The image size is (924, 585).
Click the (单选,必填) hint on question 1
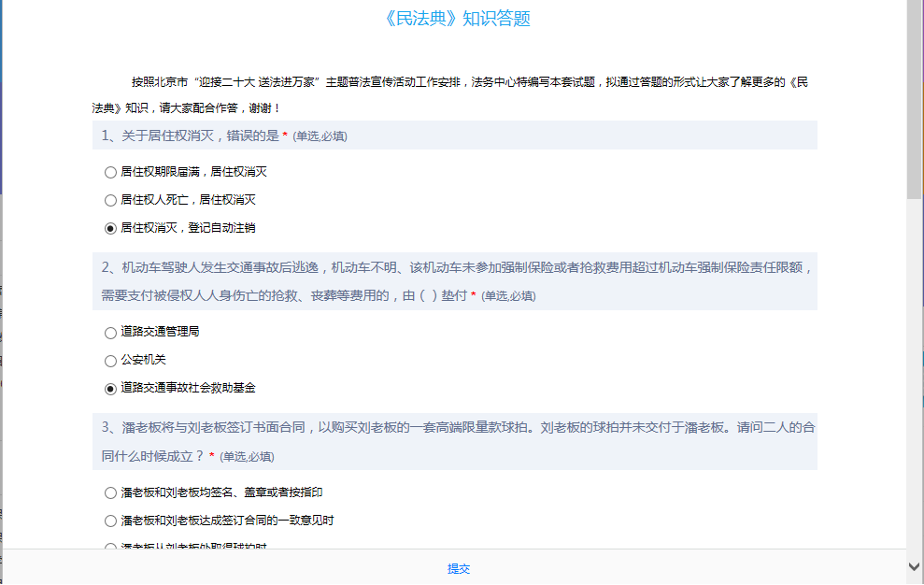(x=320, y=136)
